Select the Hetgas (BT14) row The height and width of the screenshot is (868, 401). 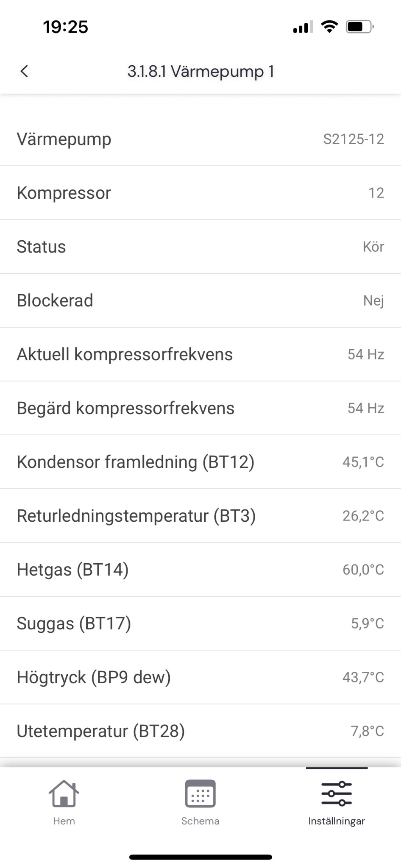click(x=200, y=570)
